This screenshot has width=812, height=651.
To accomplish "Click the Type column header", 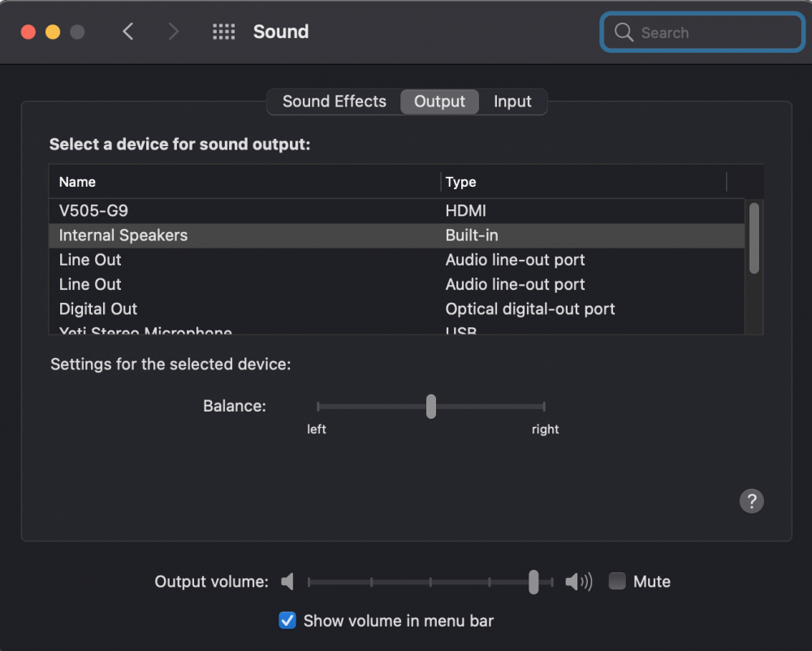I will [x=584, y=182].
